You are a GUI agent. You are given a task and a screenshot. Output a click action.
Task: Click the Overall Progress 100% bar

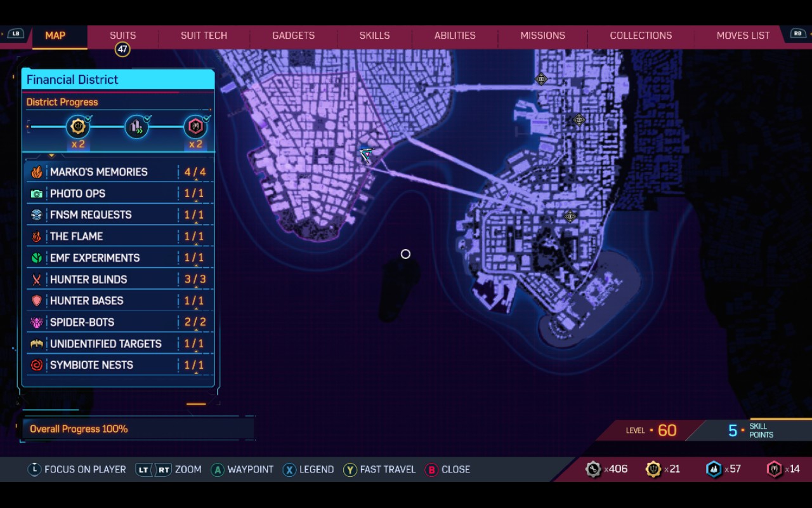pyautogui.click(x=138, y=429)
